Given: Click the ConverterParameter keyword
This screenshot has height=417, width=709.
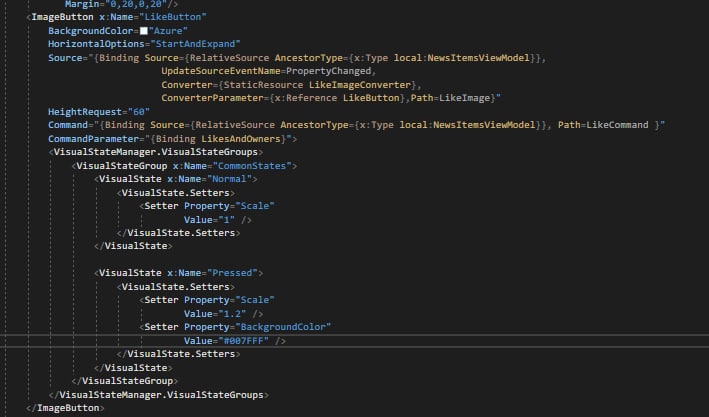Looking at the screenshot, I should click(x=212, y=98).
